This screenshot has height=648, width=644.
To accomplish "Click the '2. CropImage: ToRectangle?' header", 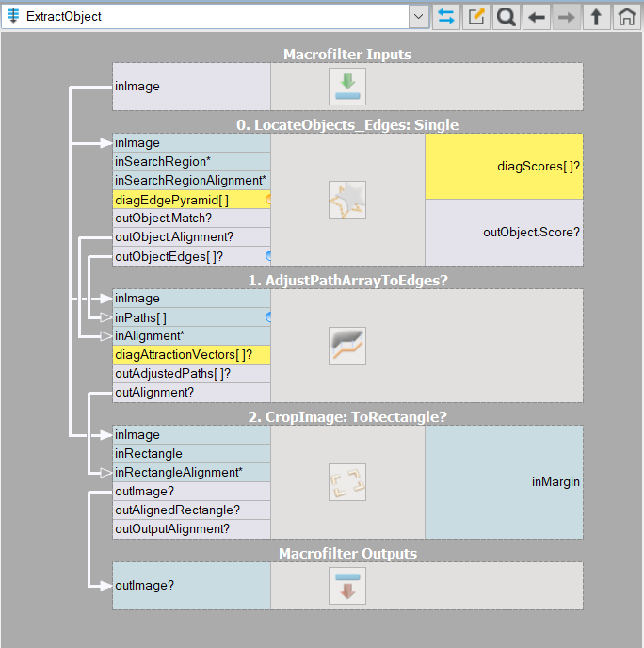I will 347,416.
